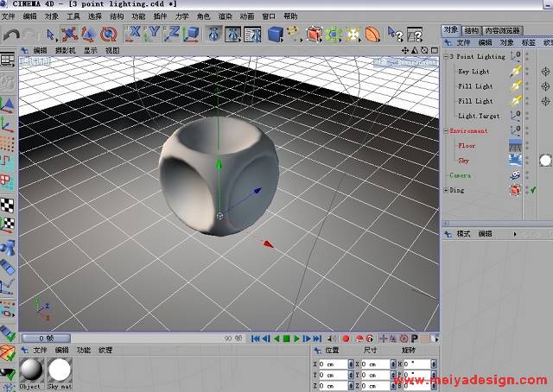Step the size Z value spinner
This screenshot has height=392, width=553.
(393, 386)
